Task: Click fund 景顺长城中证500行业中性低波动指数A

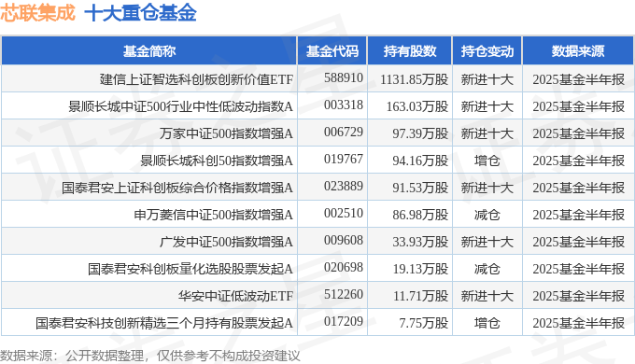Action: tap(180, 106)
